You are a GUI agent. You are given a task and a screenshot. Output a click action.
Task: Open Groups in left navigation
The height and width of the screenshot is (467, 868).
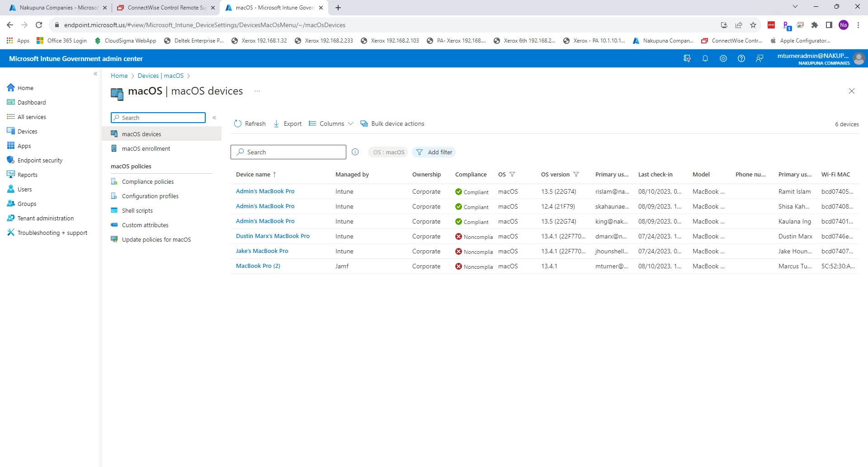coord(22,204)
